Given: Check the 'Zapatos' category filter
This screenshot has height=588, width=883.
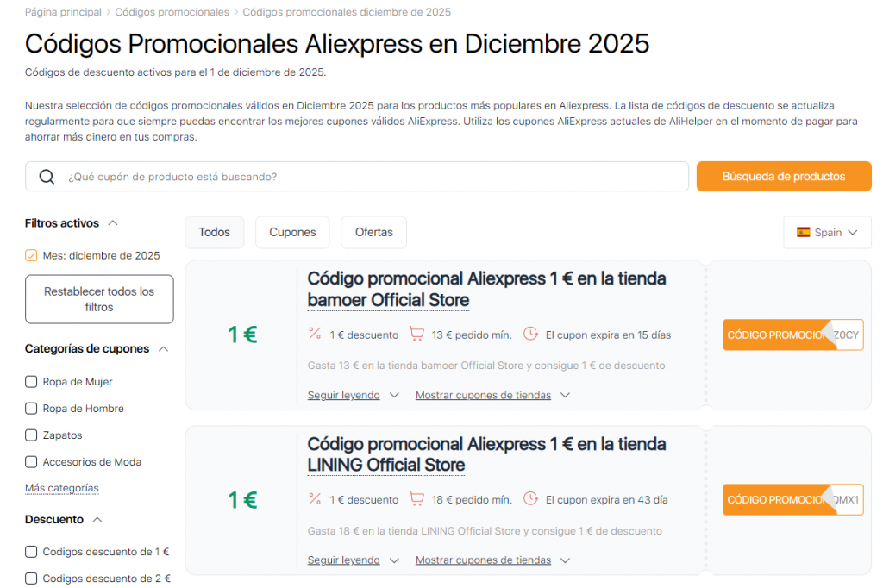Looking at the screenshot, I should coord(31,435).
